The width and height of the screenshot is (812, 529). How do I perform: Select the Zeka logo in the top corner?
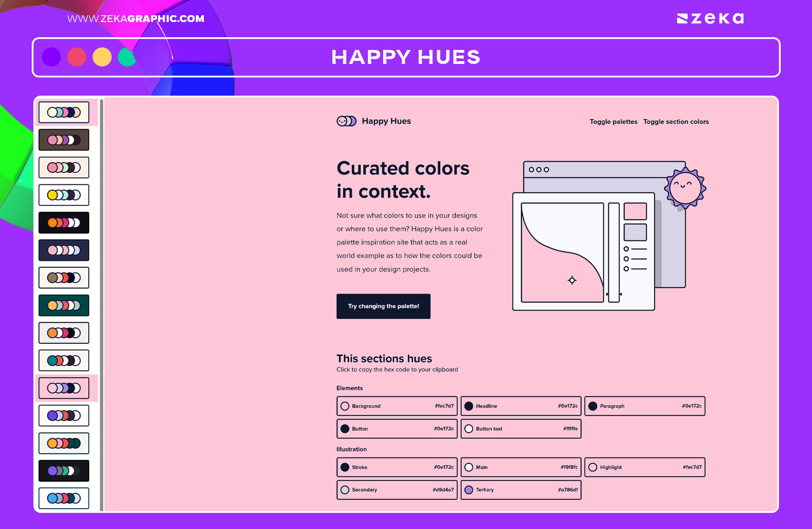[x=711, y=18]
